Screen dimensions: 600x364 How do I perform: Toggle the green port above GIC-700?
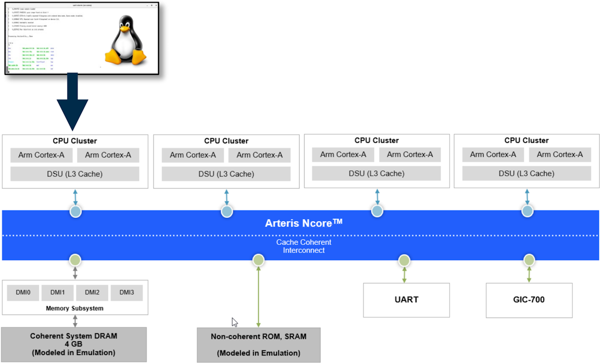[x=528, y=260]
